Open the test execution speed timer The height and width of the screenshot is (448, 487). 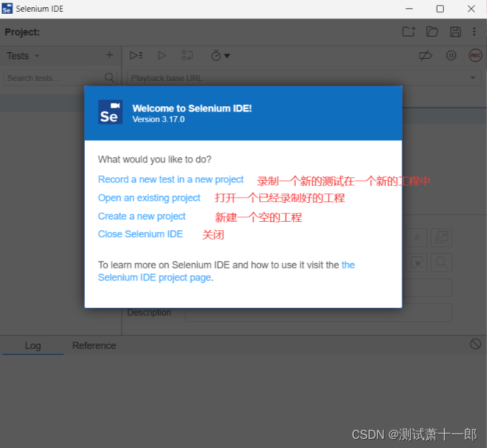221,55
